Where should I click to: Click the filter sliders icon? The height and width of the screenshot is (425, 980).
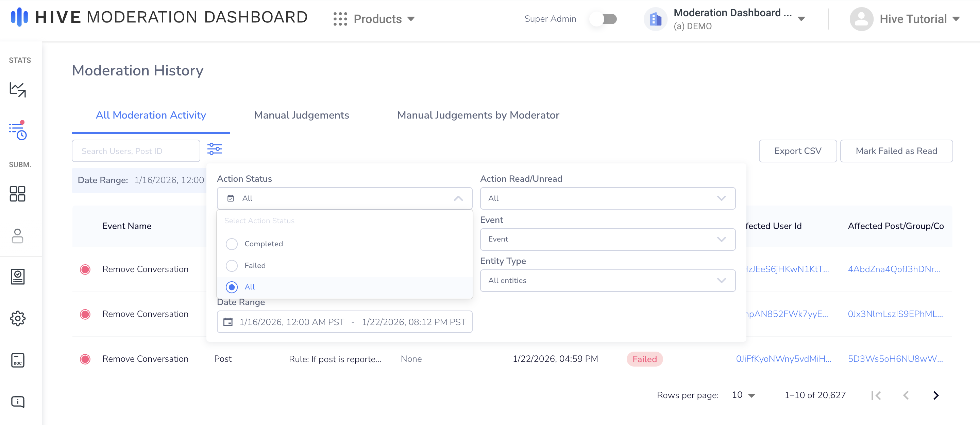pos(215,149)
